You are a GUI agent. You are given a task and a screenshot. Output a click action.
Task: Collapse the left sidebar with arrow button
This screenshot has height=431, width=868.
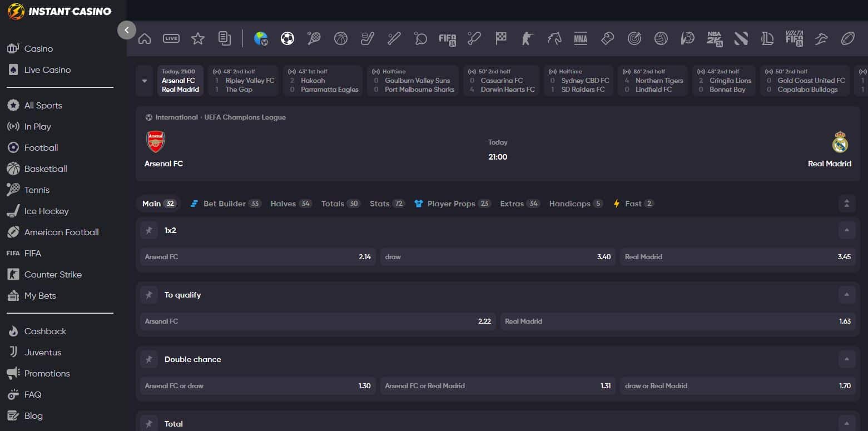127,30
